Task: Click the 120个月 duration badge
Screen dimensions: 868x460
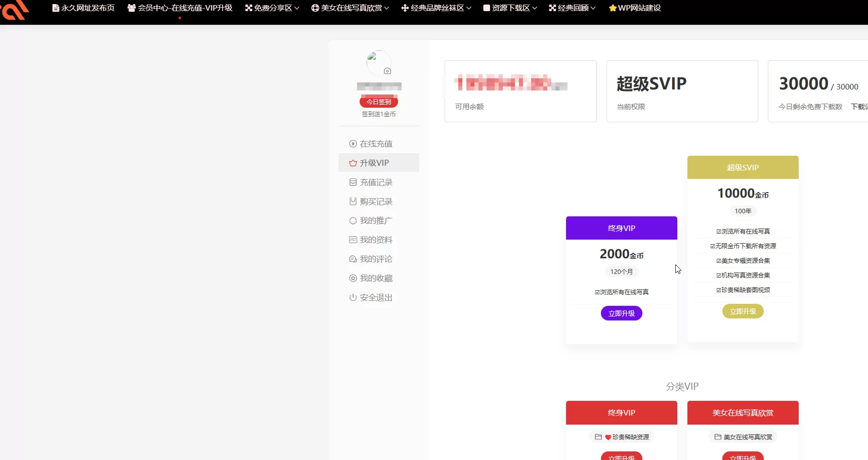Action: (622, 272)
